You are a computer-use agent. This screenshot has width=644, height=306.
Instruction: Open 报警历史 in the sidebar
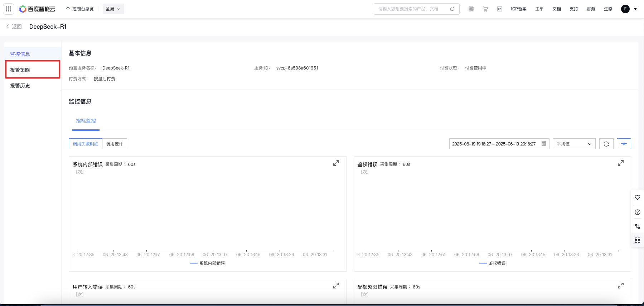33,86
